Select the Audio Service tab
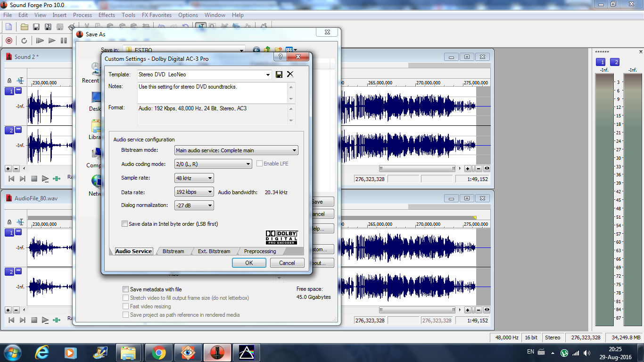Screen dimensions: 644x362 134,251
